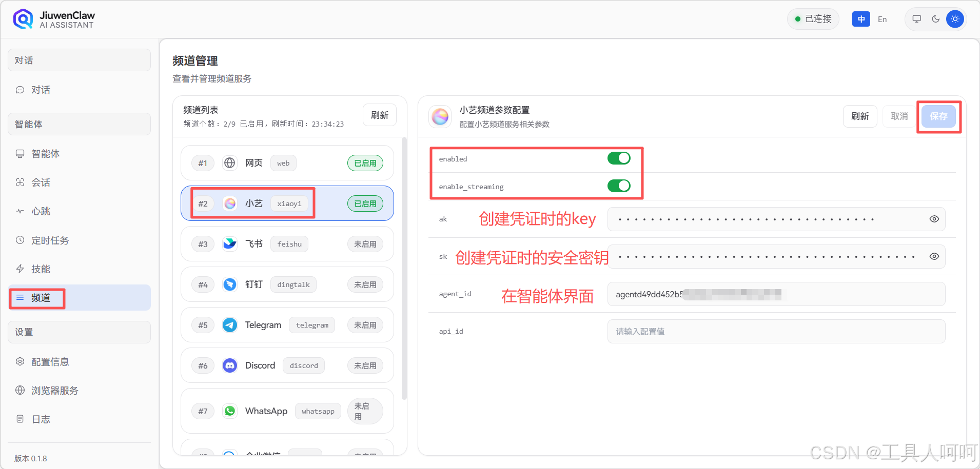Click the 心跳 heartbeat icon in sidebar

coord(19,211)
